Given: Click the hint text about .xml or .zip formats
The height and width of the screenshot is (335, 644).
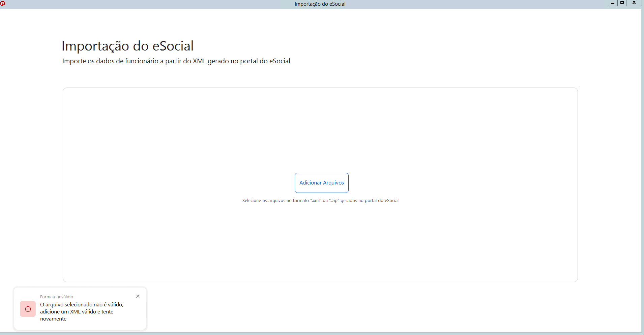Looking at the screenshot, I should [x=320, y=201].
